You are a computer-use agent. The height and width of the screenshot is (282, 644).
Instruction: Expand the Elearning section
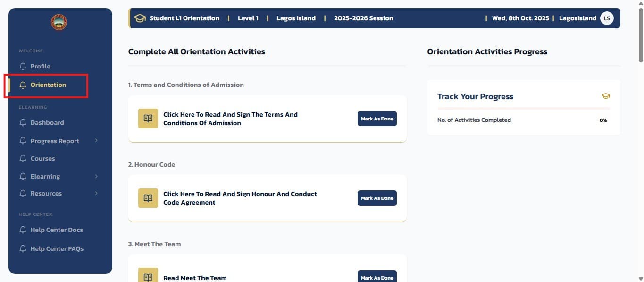click(96, 176)
